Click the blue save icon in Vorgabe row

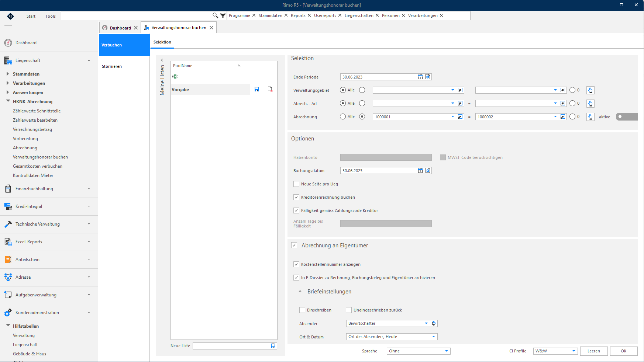click(257, 89)
